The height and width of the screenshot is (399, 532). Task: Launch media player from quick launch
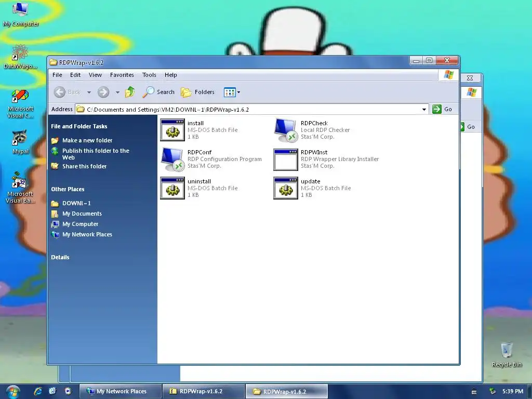pyautogui.click(x=68, y=391)
